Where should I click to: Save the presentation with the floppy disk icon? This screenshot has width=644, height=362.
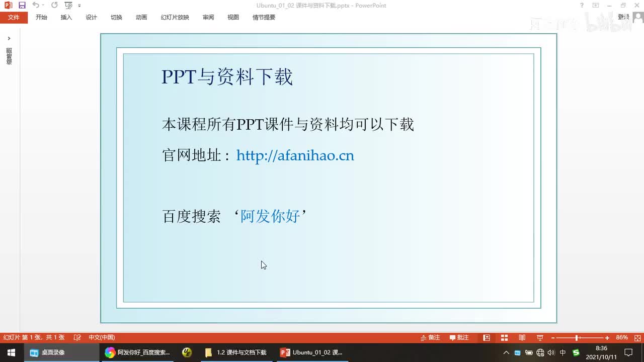point(22,6)
